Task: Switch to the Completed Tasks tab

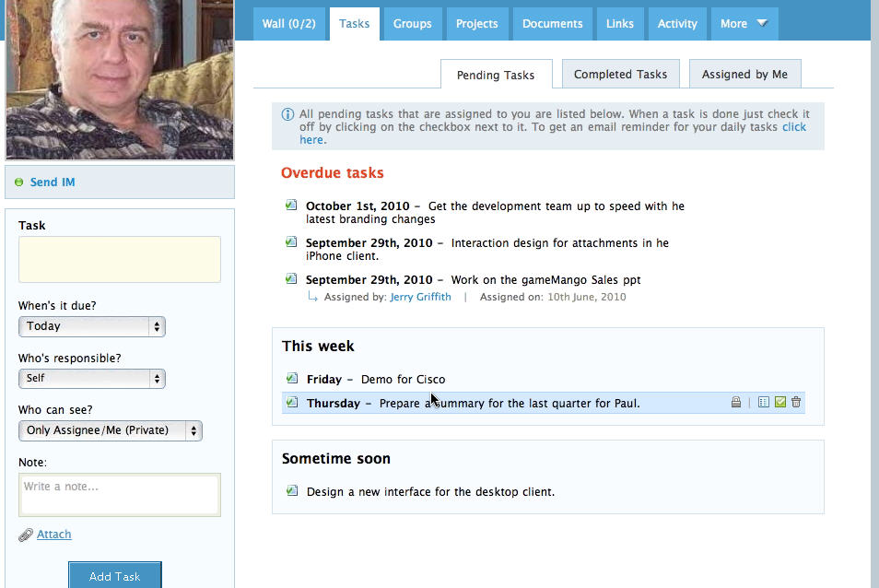Action: pos(620,75)
